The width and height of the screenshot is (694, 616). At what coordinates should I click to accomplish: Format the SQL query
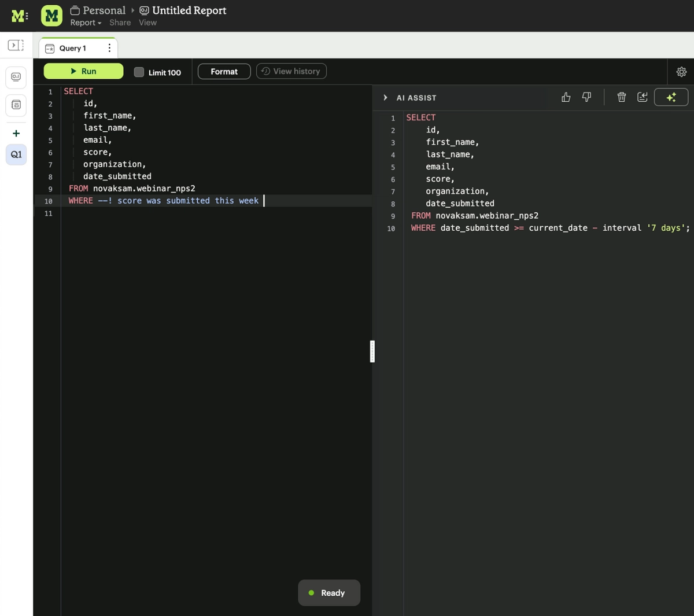(224, 71)
